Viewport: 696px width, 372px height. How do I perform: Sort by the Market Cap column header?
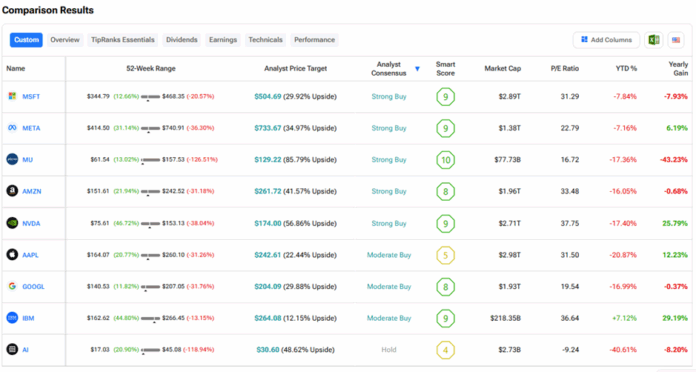coord(502,68)
